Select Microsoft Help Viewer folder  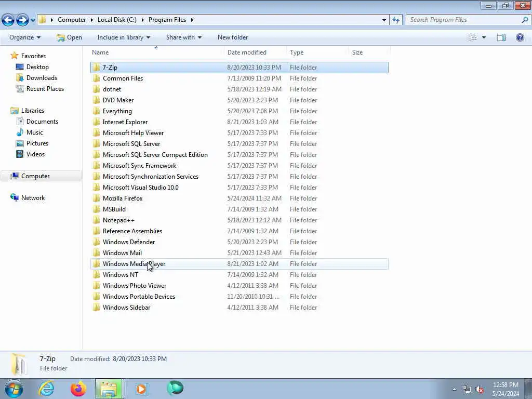(x=133, y=132)
